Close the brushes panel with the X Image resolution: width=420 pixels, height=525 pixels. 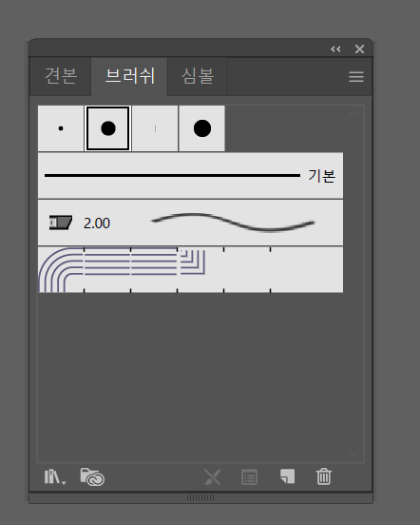(x=359, y=49)
